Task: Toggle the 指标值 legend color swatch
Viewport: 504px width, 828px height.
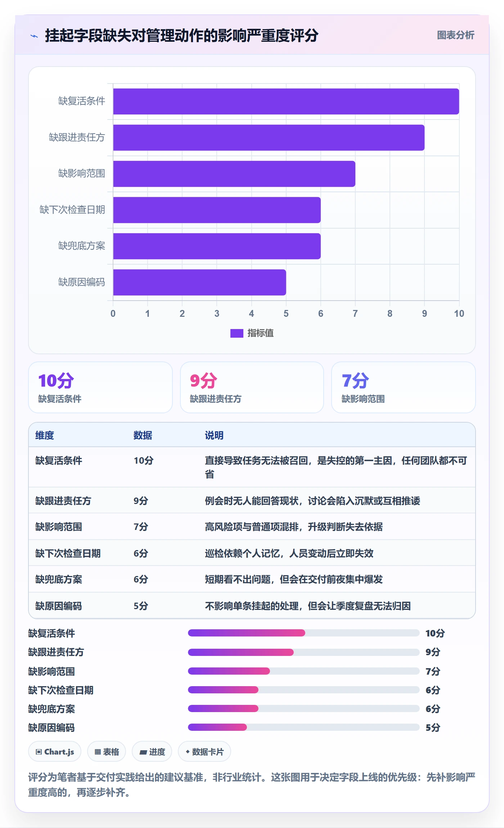Action: 237,333
